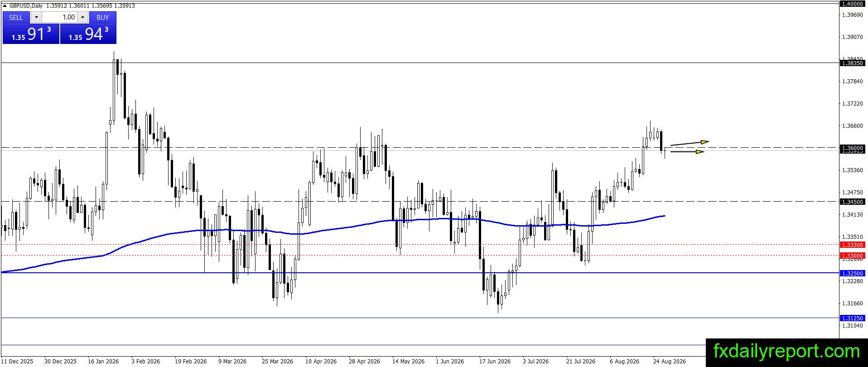Click the blue 1.32500 level label
The width and height of the screenshot is (868, 367).
tap(852, 273)
